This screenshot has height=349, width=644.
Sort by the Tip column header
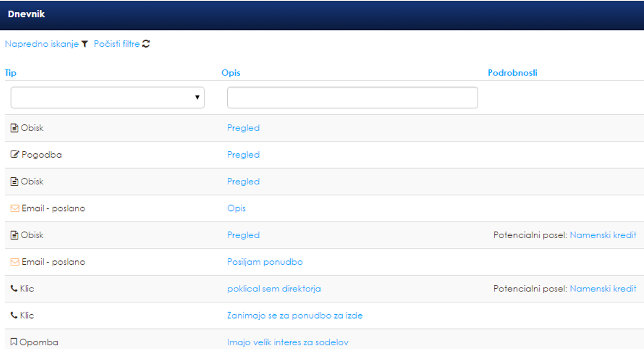[11, 73]
